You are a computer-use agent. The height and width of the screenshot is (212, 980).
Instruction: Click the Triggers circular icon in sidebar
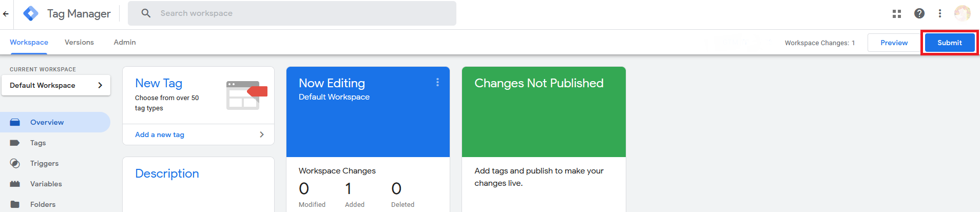[15, 163]
